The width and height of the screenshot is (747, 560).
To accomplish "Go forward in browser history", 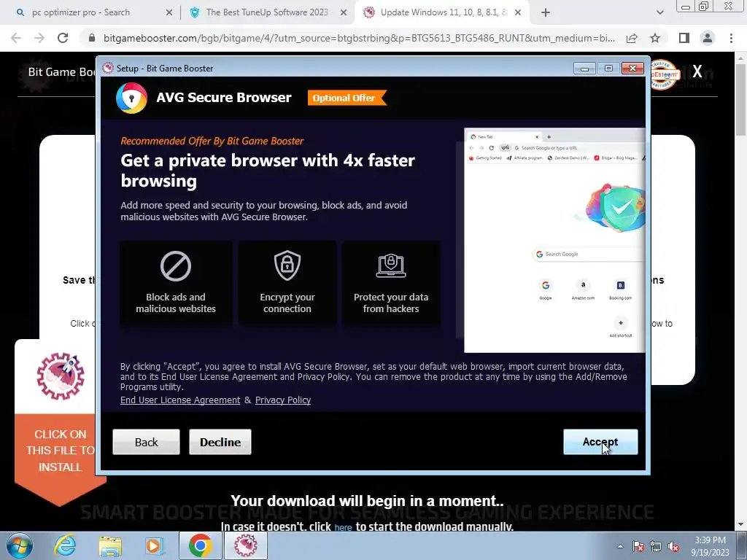I will point(39,38).
